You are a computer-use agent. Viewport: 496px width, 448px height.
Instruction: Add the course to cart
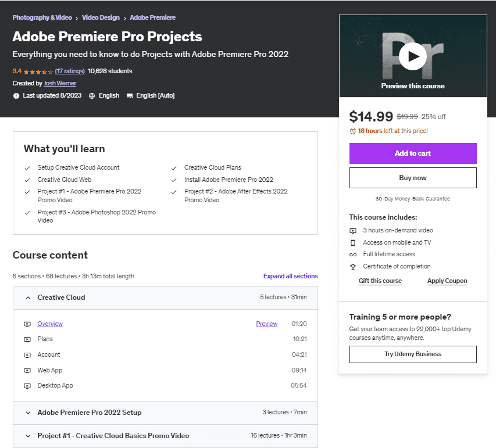click(x=413, y=153)
